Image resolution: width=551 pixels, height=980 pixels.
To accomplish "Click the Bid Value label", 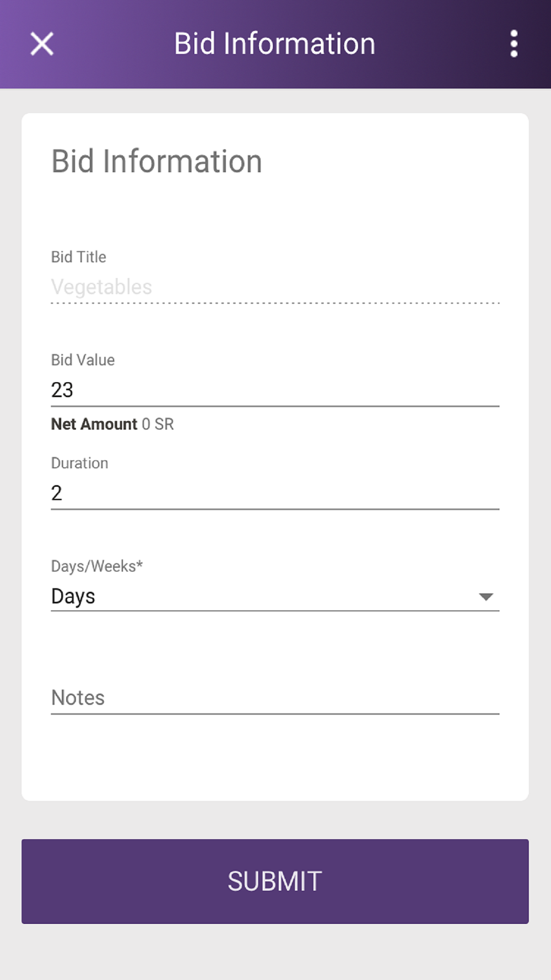I will [83, 360].
